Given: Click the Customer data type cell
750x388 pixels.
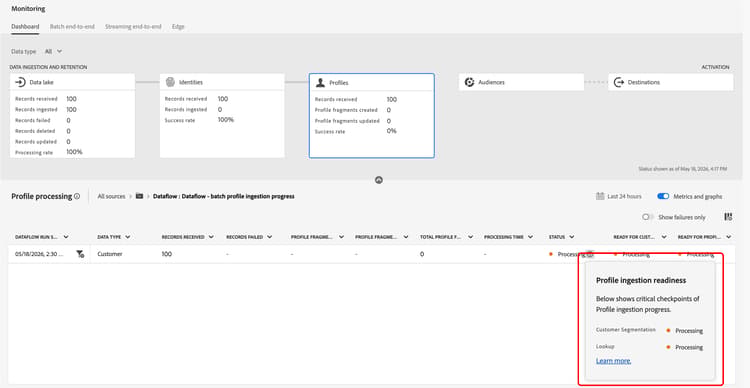Looking at the screenshot, I should pos(110,254).
